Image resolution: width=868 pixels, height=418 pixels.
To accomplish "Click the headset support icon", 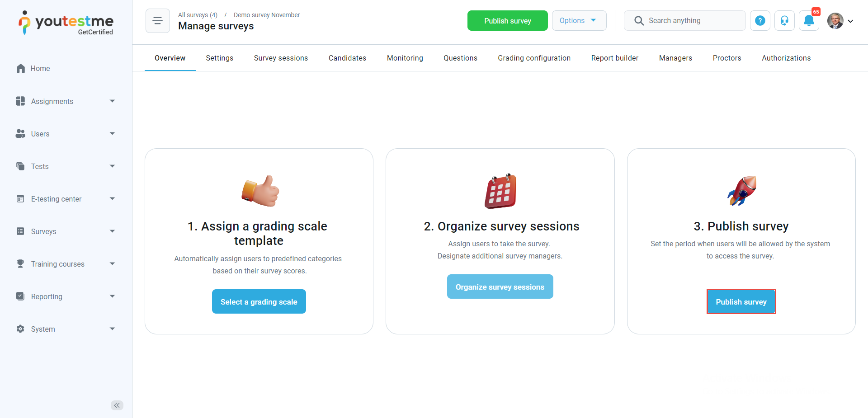I will [784, 21].
